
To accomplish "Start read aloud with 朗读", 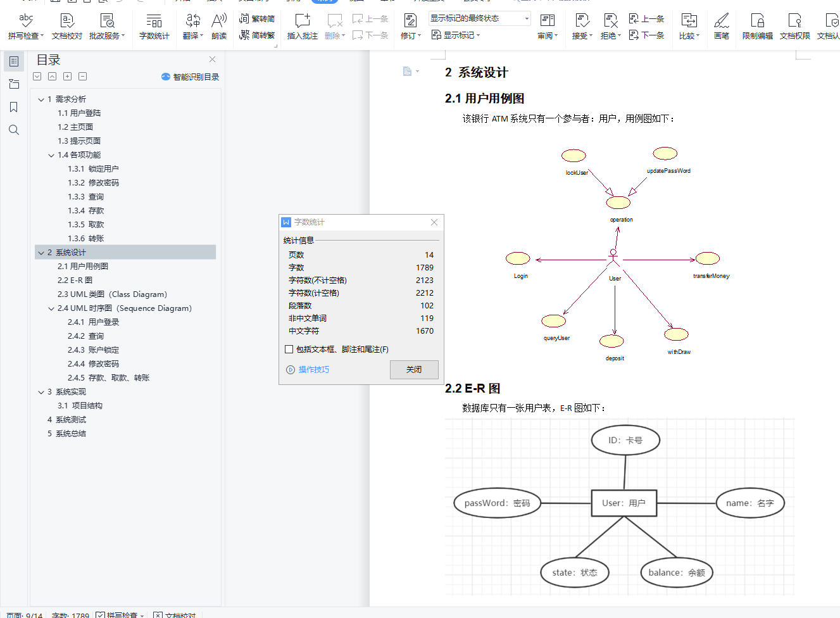I will tap(219, 27).
